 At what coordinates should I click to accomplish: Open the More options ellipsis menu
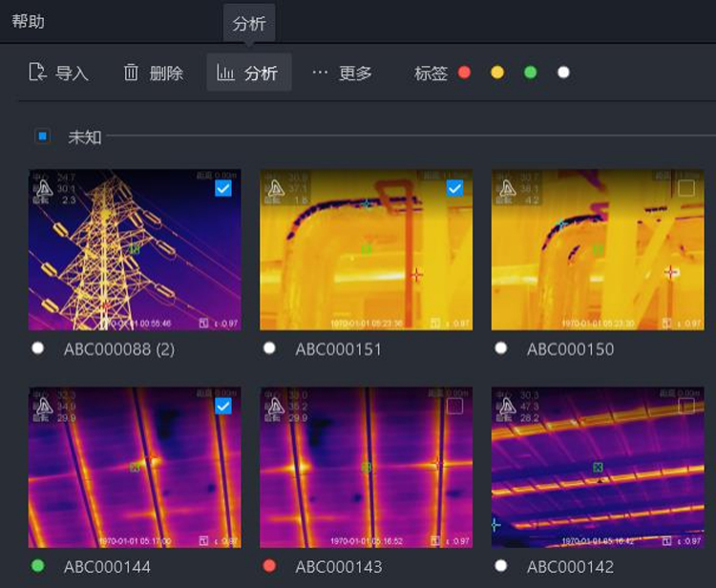coord(320,73)
